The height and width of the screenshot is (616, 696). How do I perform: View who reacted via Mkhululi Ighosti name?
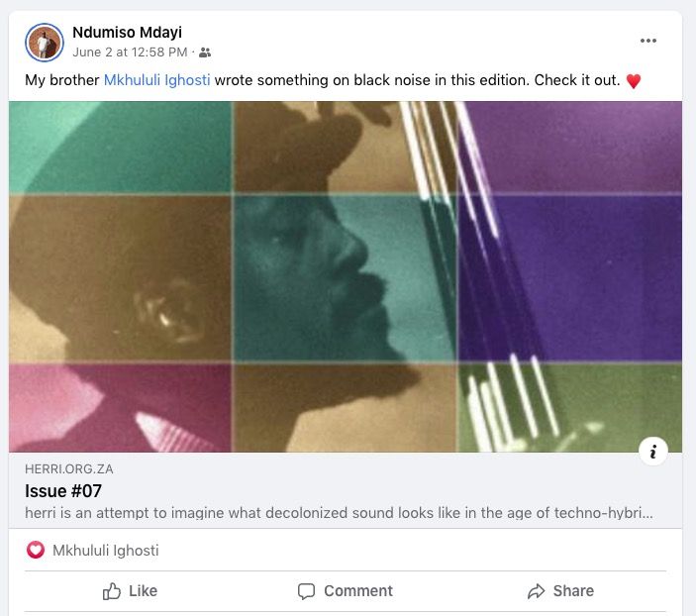pos(105,551)
